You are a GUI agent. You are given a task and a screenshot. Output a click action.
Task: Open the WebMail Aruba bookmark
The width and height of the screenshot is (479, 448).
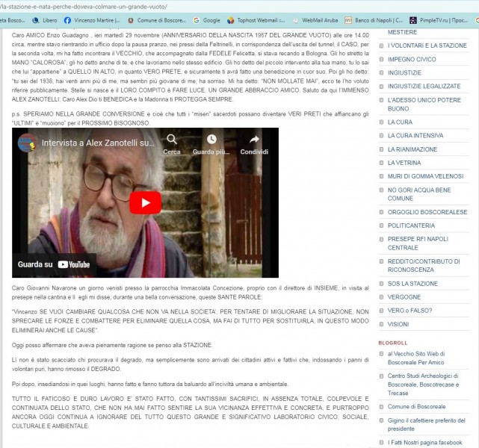(x=315, y=20)
